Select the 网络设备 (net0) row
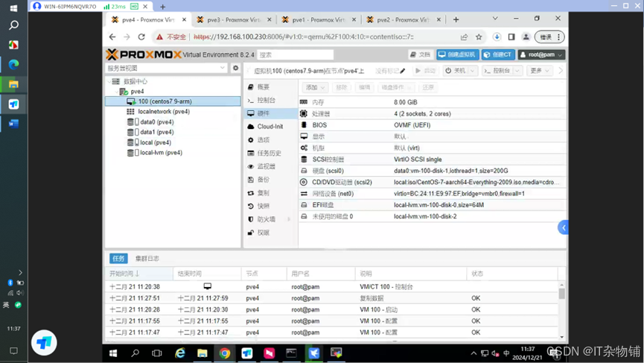The height and width of the screenshot is (363, 644). coord(432,193)
